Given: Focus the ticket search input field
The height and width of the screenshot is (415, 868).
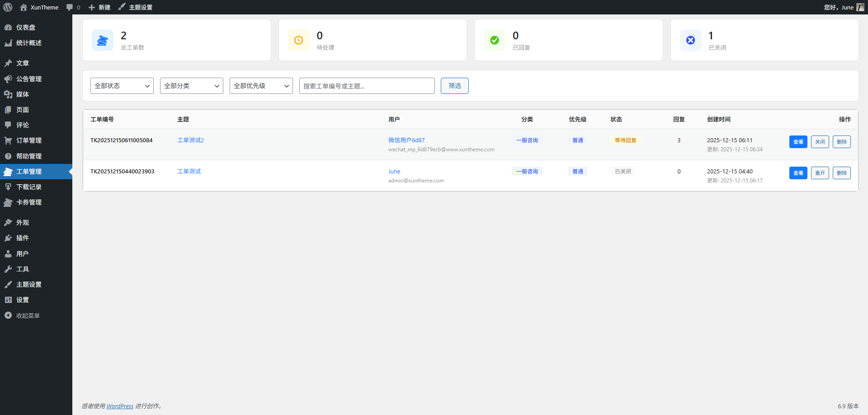Looking at the screenshot, I should tap(367, 86).
